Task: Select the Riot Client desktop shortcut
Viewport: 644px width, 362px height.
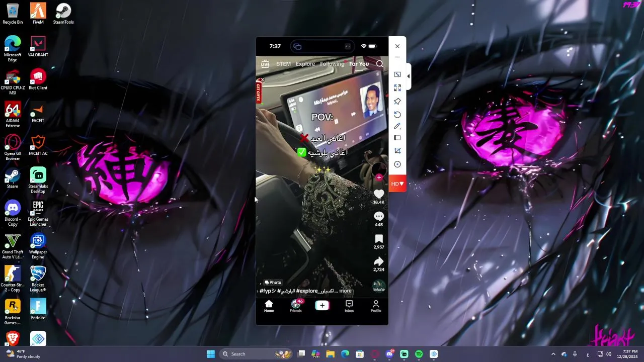Action: (38, 79)
